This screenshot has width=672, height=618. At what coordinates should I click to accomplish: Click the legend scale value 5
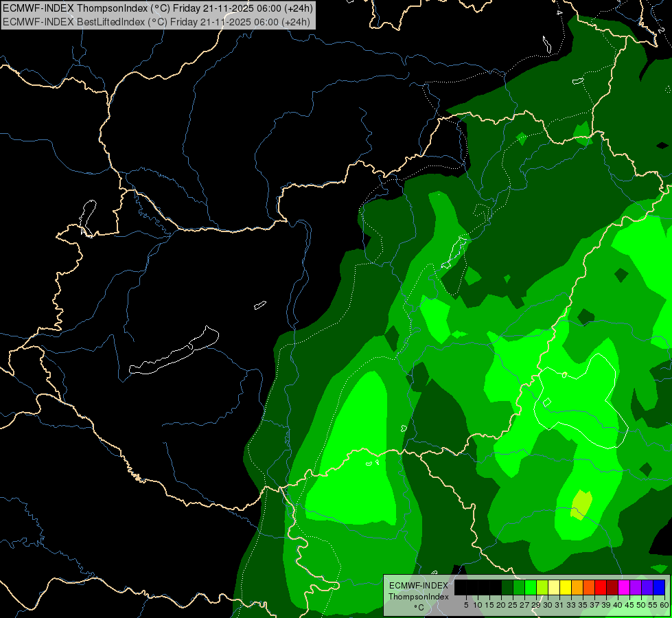(466, 605)
